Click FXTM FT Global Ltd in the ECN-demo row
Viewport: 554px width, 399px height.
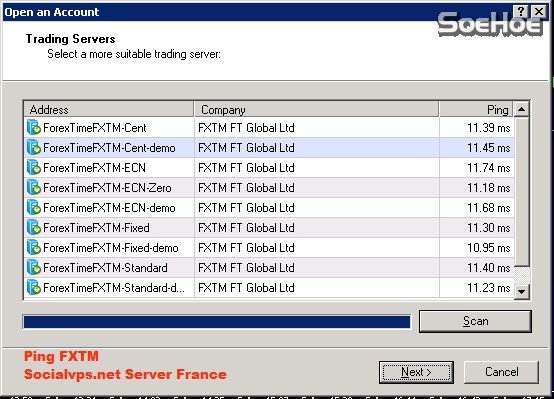[x=246, y=208]
